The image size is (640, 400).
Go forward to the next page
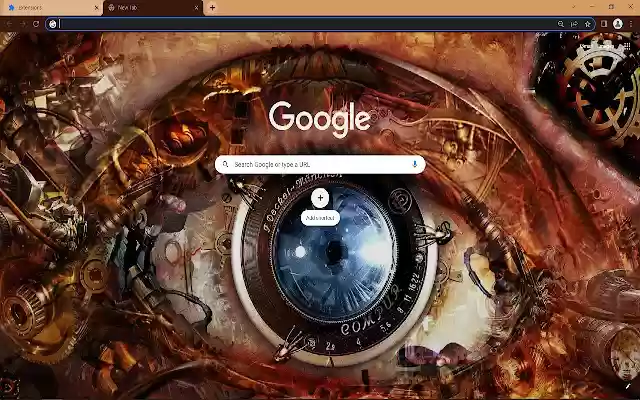click(23, 24)
